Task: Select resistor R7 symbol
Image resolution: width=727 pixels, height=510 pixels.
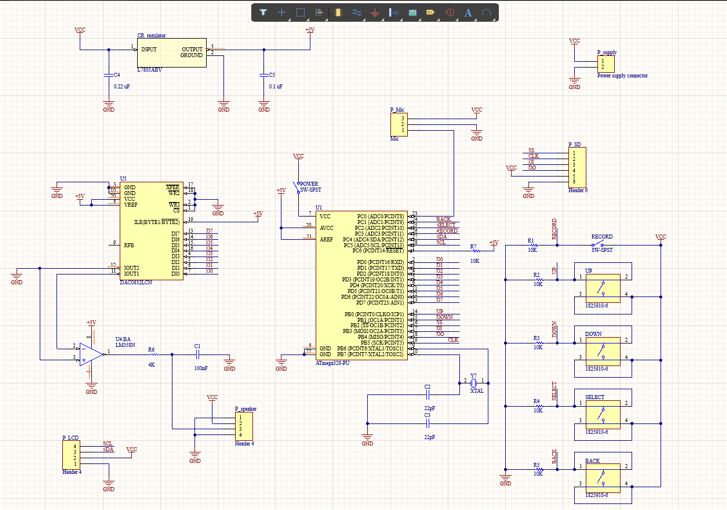Action: (474, 251)
